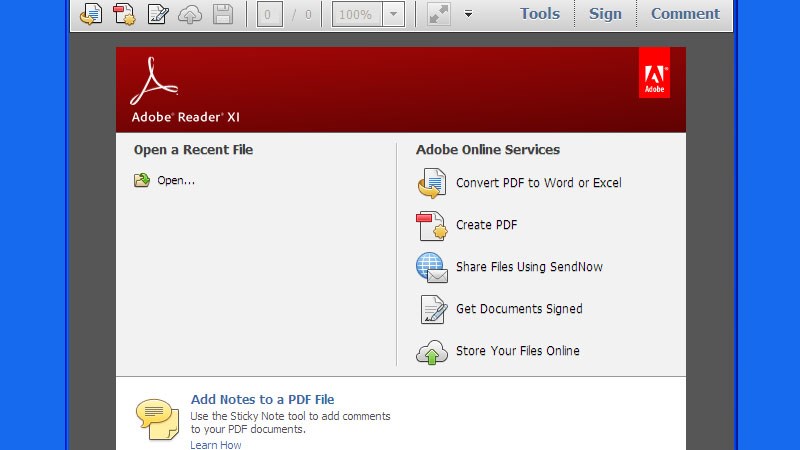Click the Create PDF service link
The width and height of the screenshot is (800, 450).
point(487,224)
